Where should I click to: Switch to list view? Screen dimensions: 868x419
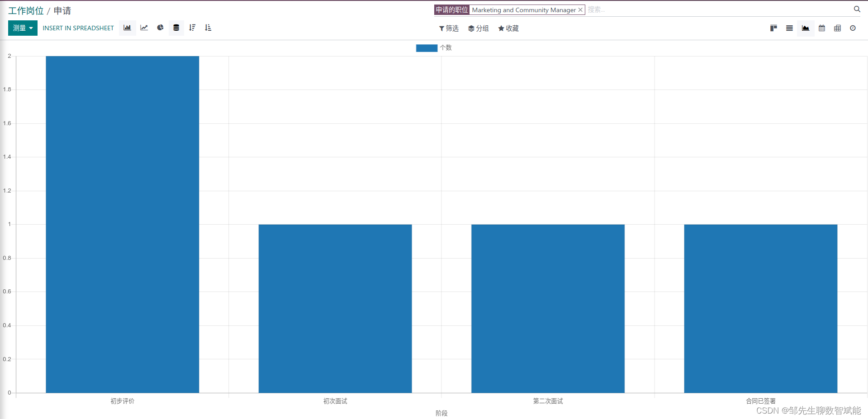coord(789,28)
